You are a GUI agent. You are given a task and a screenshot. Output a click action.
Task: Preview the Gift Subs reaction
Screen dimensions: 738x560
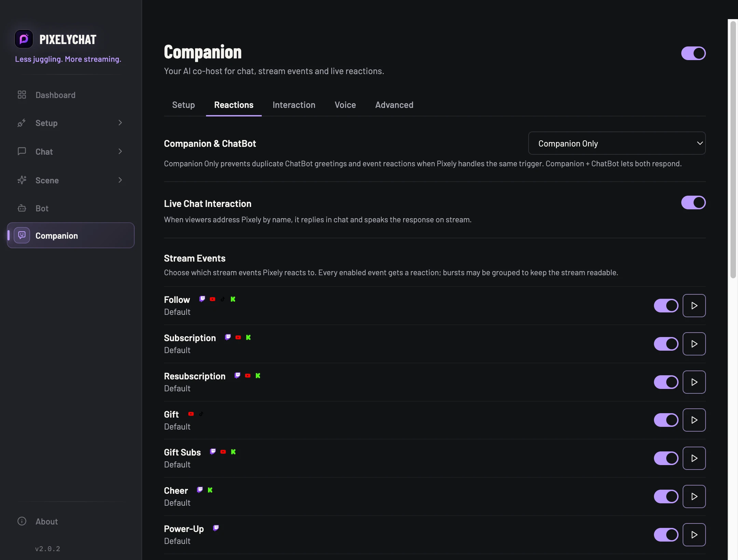(694, 458)
